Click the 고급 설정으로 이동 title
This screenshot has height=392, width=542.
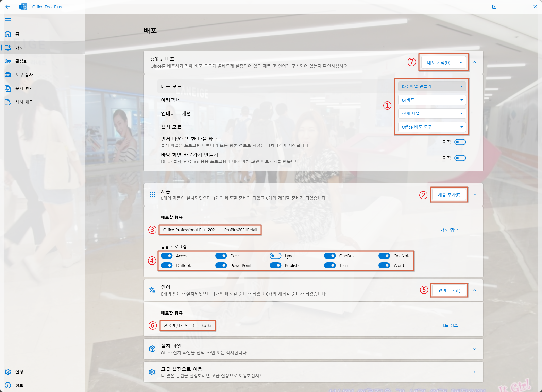click(x=182, y=369)
